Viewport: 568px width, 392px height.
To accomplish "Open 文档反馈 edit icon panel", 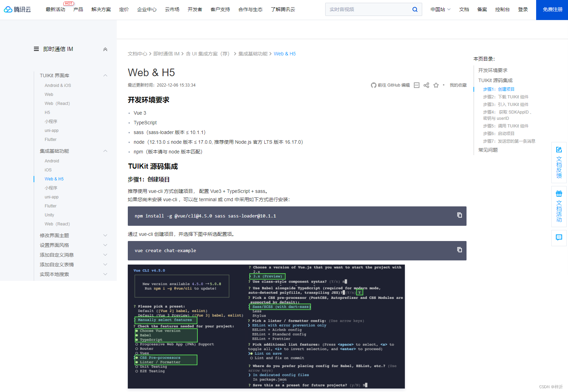I will point(559,162).
